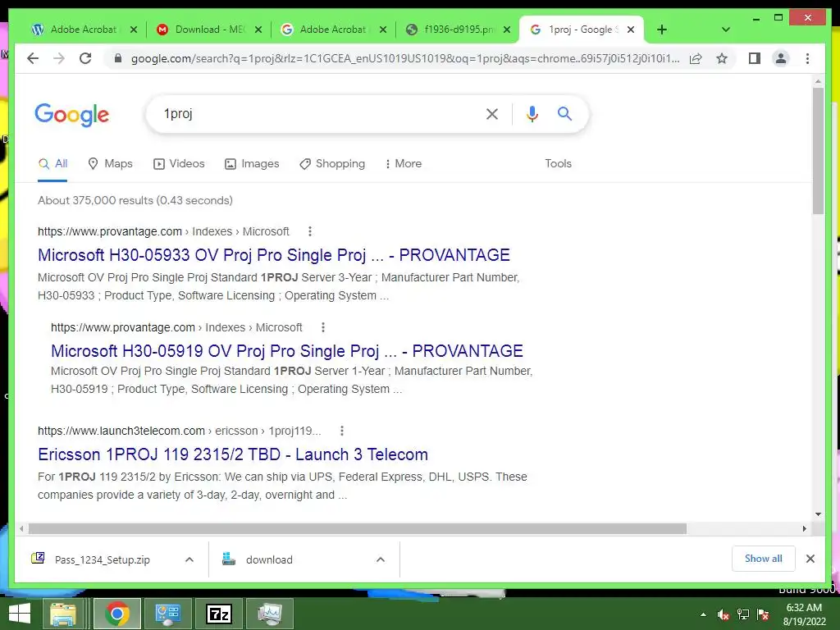This screenshot has width=840, height=630.
Task: Open Ericsson 1PROJ Launch 3 Telecom result
Action: pos(232,454)
